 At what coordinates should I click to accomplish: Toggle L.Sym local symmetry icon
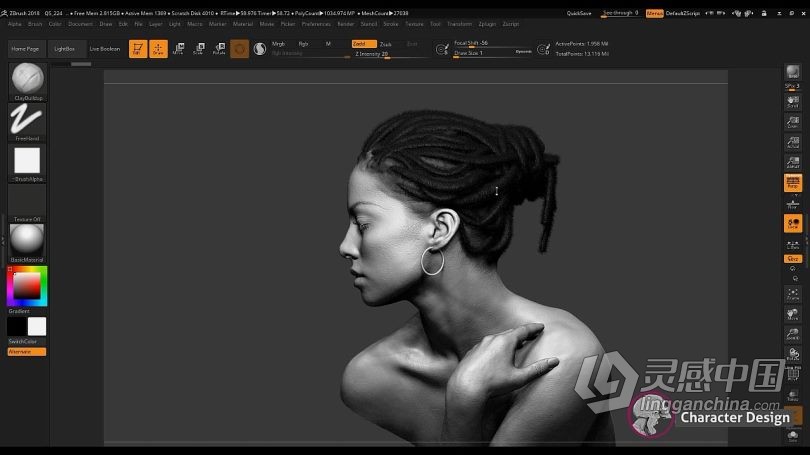[793, 244]
